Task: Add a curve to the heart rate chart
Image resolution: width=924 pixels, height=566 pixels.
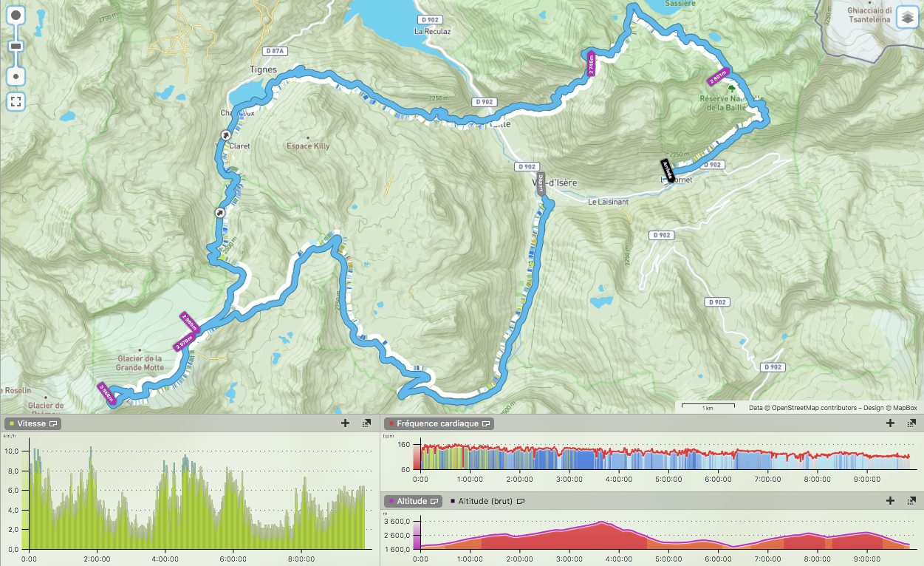Action: point(890,423)
